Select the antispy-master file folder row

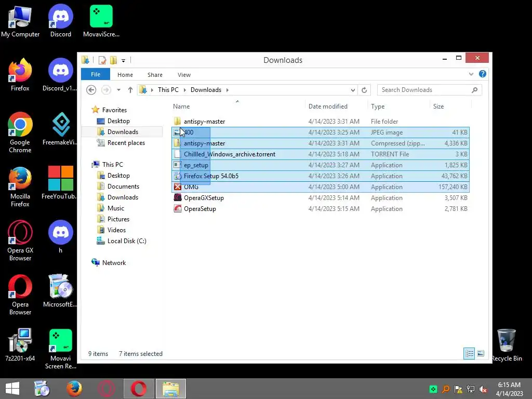point(321,121)
